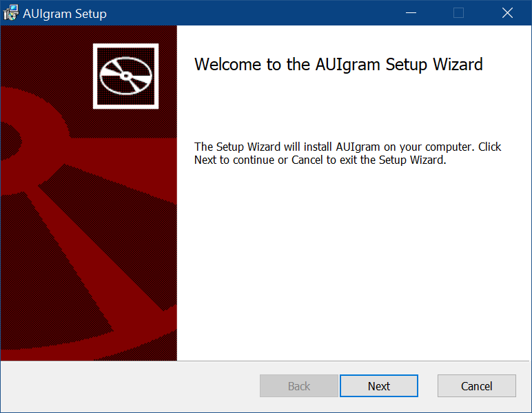
Task: Click the Next button to continue
Action: pyautogui.click(x=378, y=386)
